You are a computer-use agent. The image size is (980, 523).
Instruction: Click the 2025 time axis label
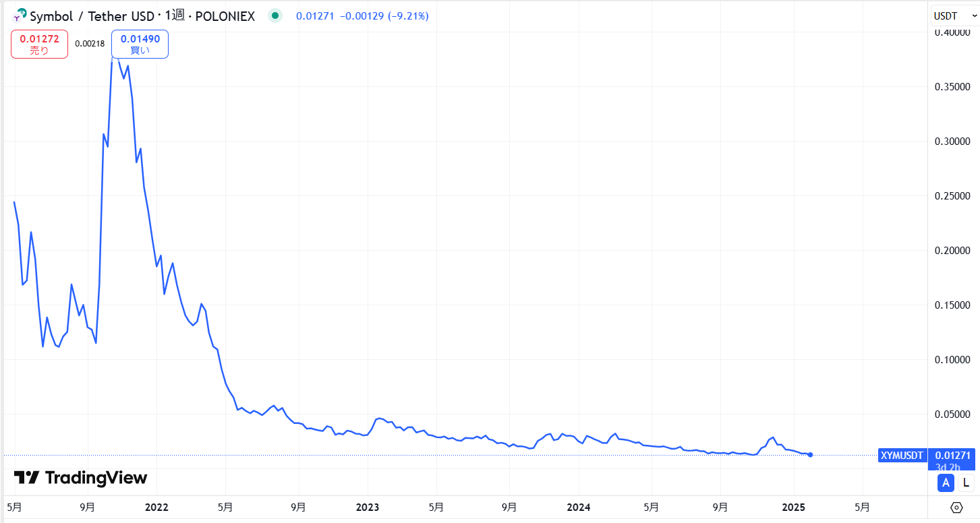(792, 507)
